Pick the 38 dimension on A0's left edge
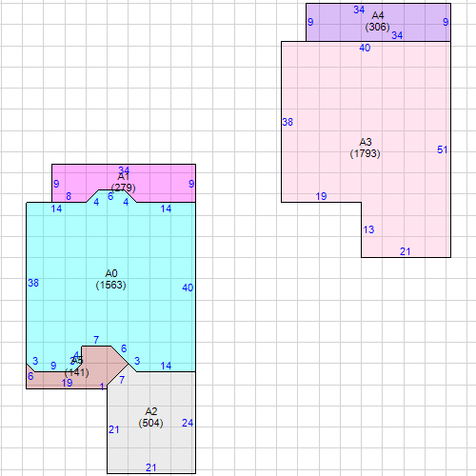 (33, 283)
